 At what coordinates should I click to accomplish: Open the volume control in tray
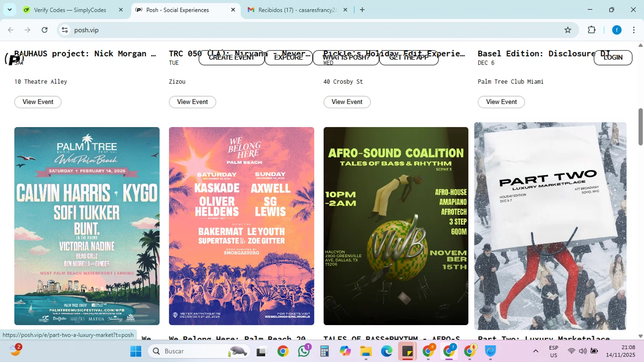tap(583, 351)
